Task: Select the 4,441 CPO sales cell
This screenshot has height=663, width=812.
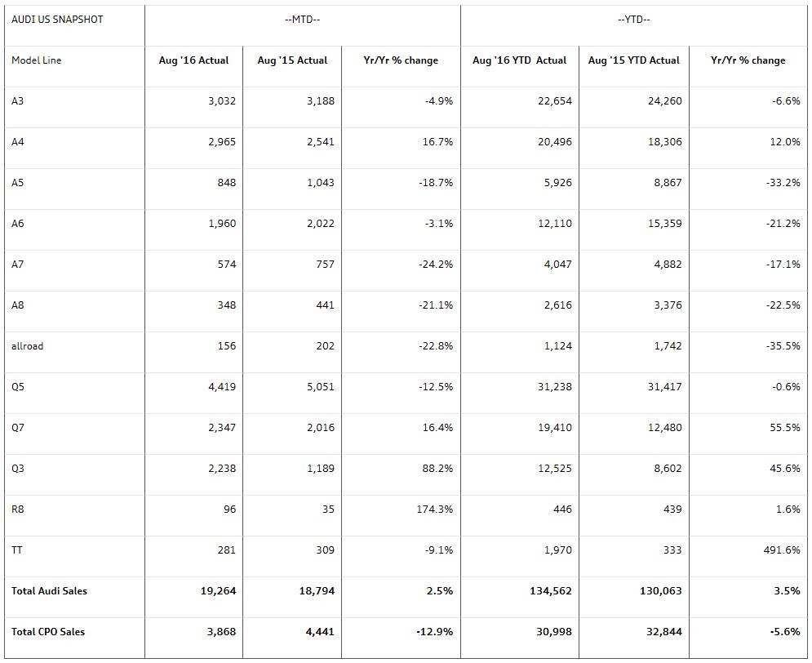Action: pos(317,632)
